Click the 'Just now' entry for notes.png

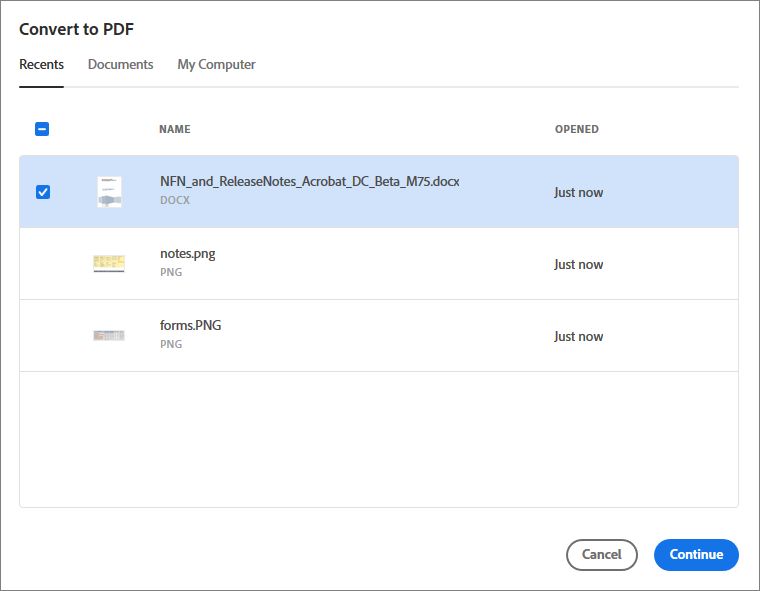pyautogui.click(x=579, y=264)
